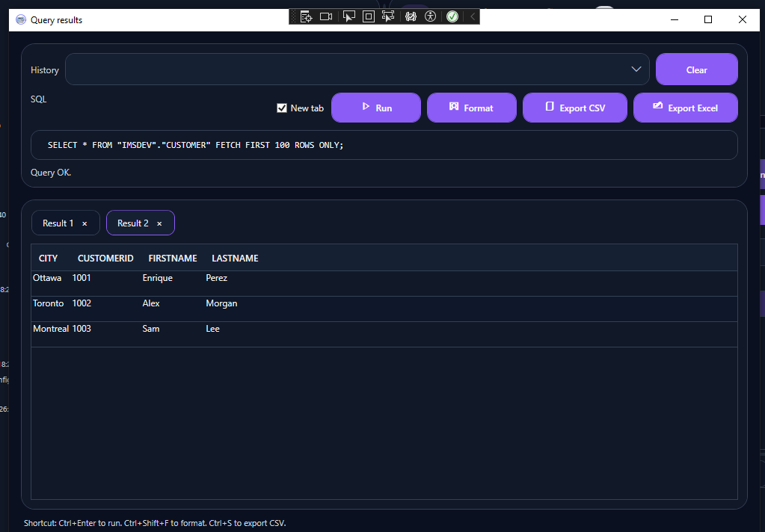The height and width of the screenshot is (532, 765).
Task: Click the LASTNAME column header
Action: [x=235, y=258]
